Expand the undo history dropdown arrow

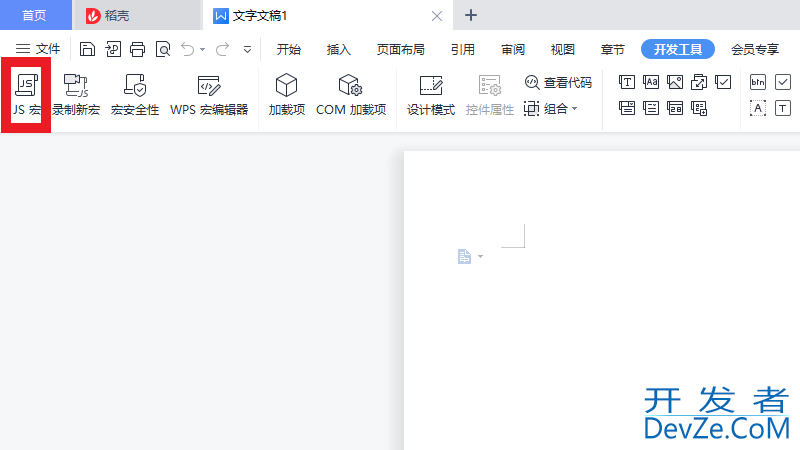[203, 49]
